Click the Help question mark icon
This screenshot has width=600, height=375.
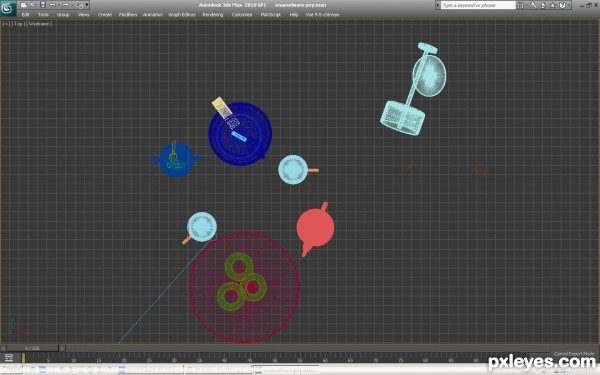click(562, 5)
